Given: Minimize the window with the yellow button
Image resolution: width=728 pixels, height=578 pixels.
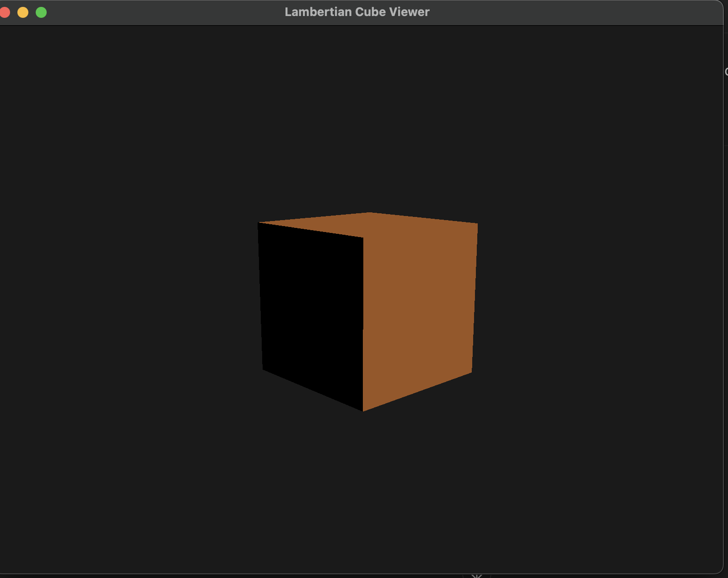Looking at the screenshot, I should [x=23, y=12].
